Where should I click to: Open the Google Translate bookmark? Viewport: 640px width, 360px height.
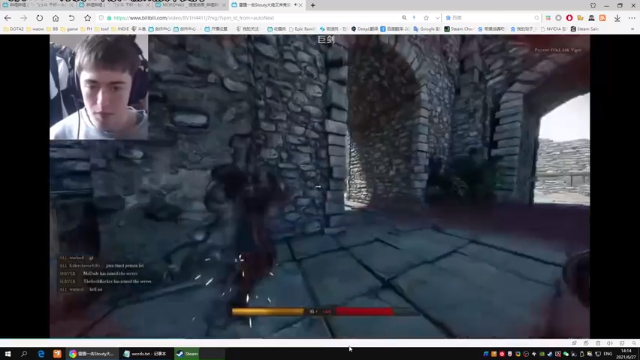(x=427, y=29)
